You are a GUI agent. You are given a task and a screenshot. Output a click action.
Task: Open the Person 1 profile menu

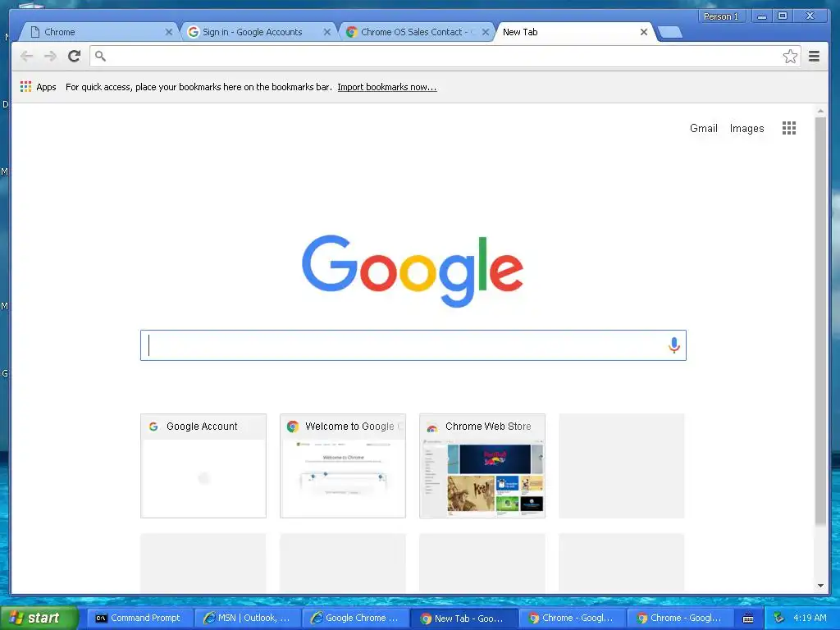tap(721, 16)
